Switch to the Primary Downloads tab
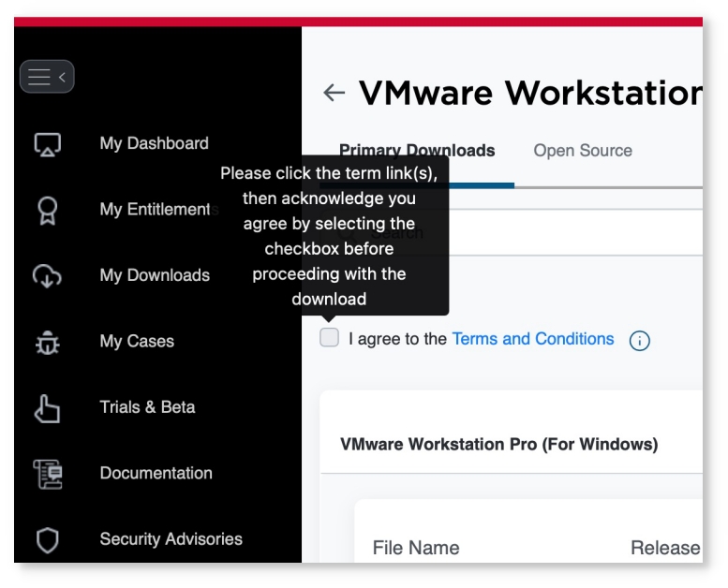The width and height of the screenshot is (728, 588). (x=417, y=151)
